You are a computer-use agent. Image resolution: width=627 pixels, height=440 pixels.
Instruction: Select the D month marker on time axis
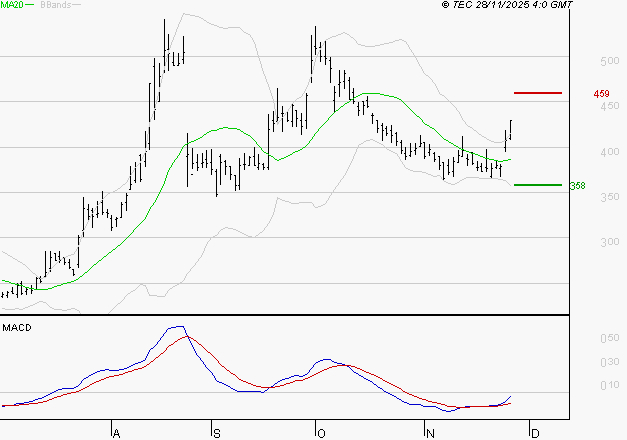click(535, 434)
